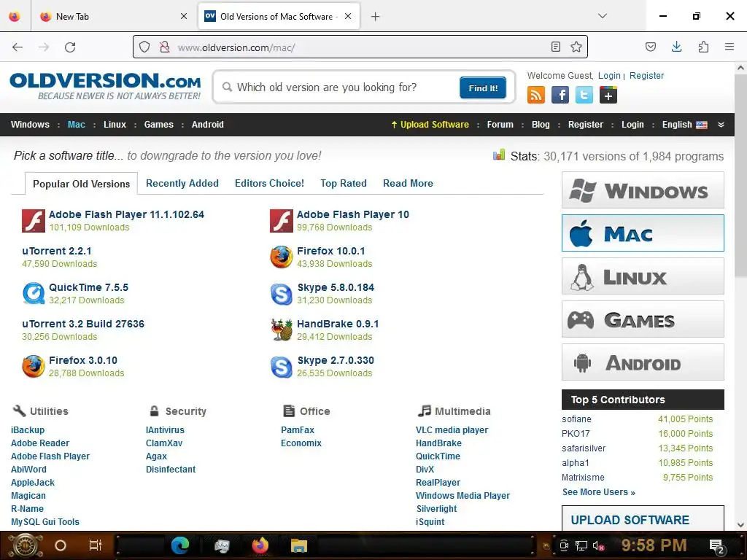Save page to Pocket

pyautogui.click(x=650, y=47)
